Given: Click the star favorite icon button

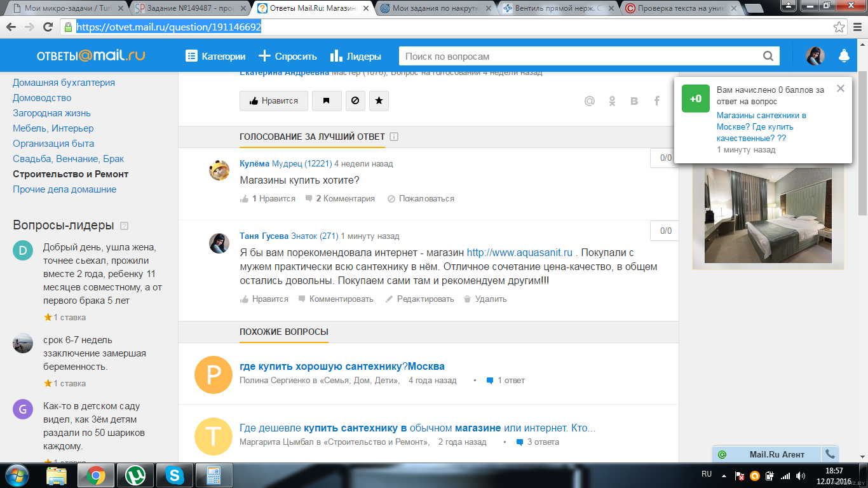Looking at the screenshot, I should [379, 100].
